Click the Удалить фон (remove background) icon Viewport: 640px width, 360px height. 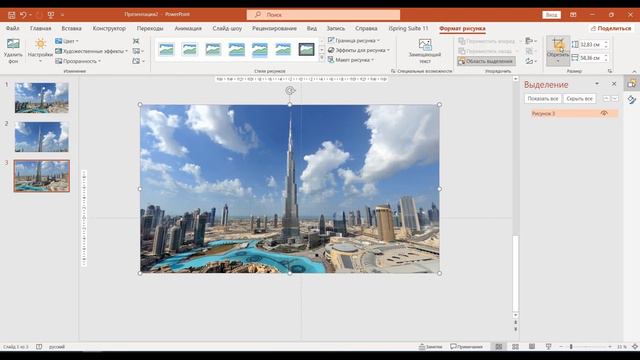[13, 44]
